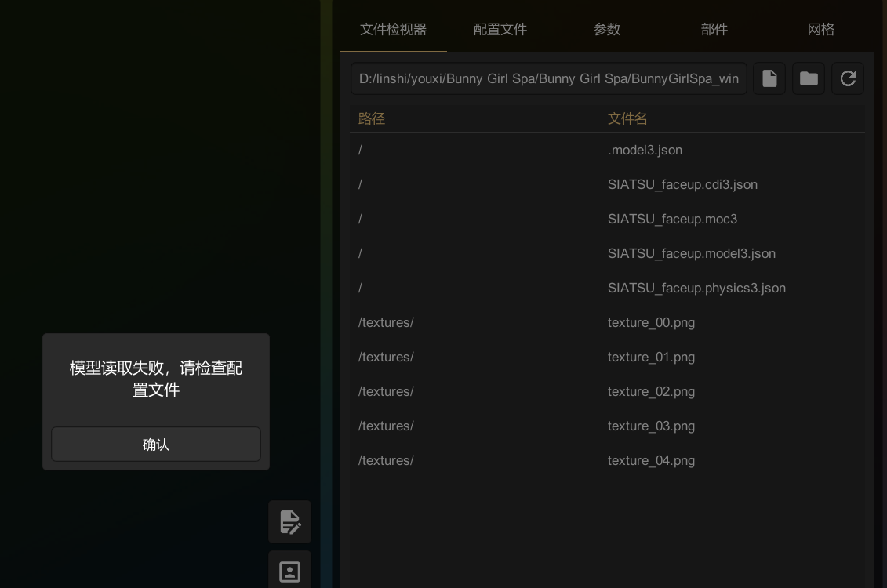Click the file document icon beside path field
Viewport: 887px width, 588px height.
point(769,78)
